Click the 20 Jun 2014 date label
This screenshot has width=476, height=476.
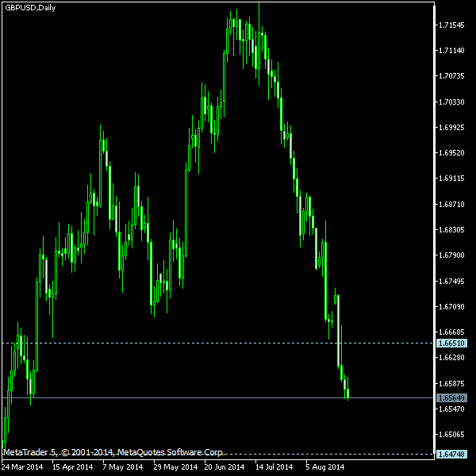[224, 467]
